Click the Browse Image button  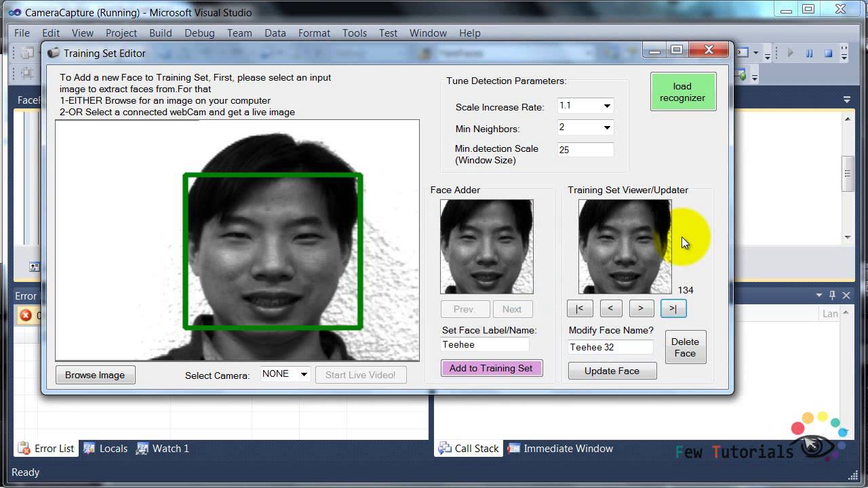(x=95, y=375)
